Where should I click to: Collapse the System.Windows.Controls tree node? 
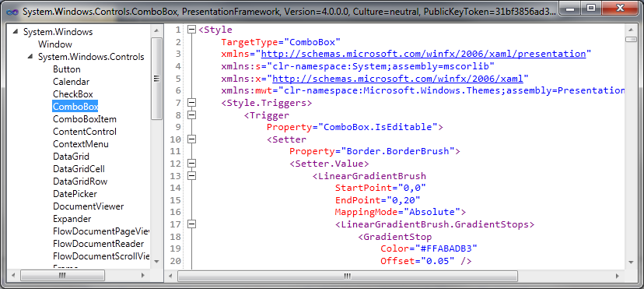tap(30, 57)
